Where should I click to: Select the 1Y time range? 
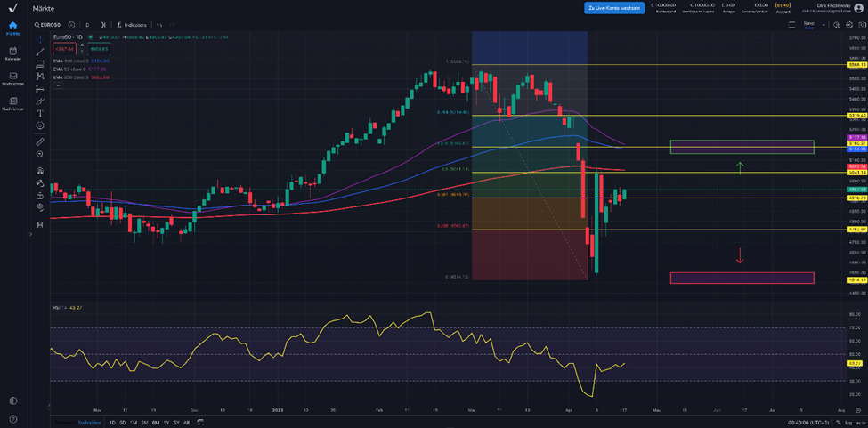tap(166, 423)
